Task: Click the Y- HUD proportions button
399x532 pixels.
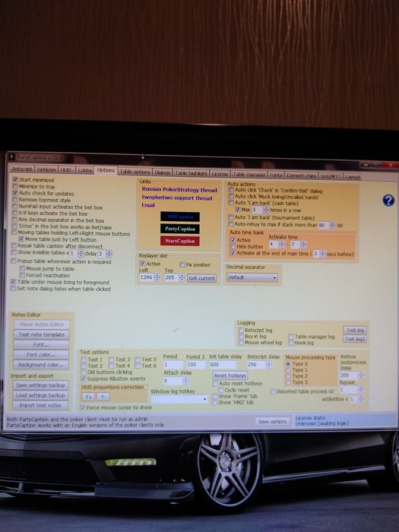Action: click(x=103, y=396)
